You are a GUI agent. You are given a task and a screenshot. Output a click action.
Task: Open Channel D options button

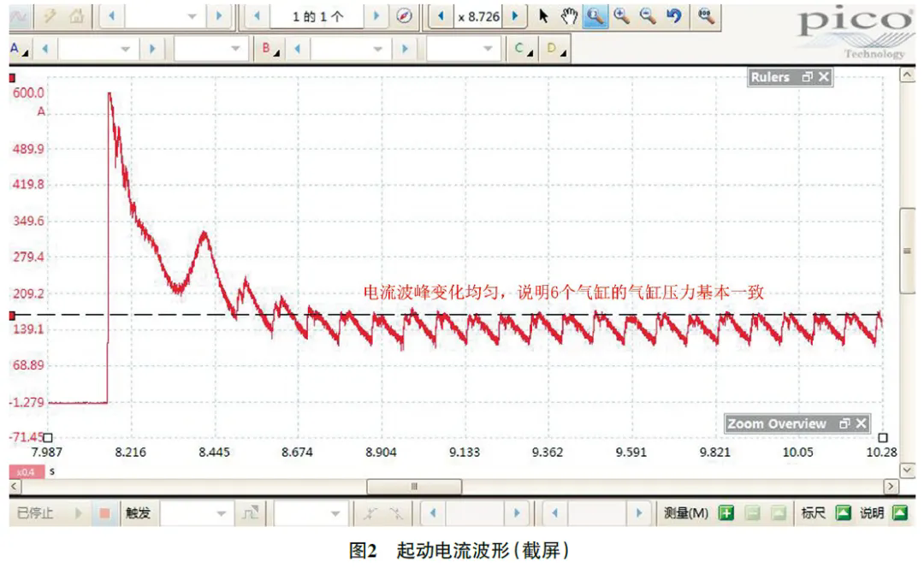coord(556,49)
